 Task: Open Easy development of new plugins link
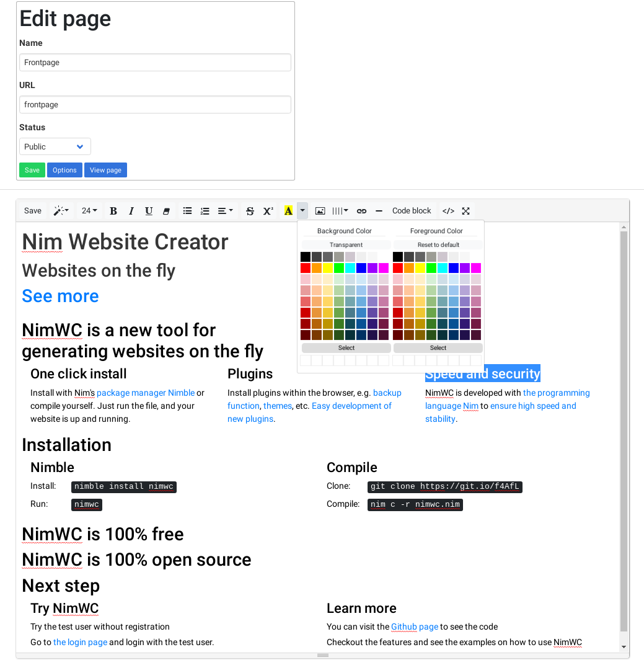(x=309, y=412)
